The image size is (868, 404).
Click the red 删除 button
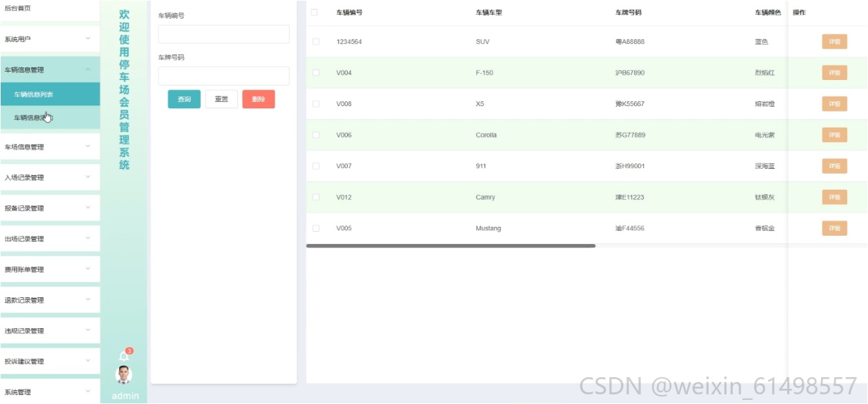[259, 99]
